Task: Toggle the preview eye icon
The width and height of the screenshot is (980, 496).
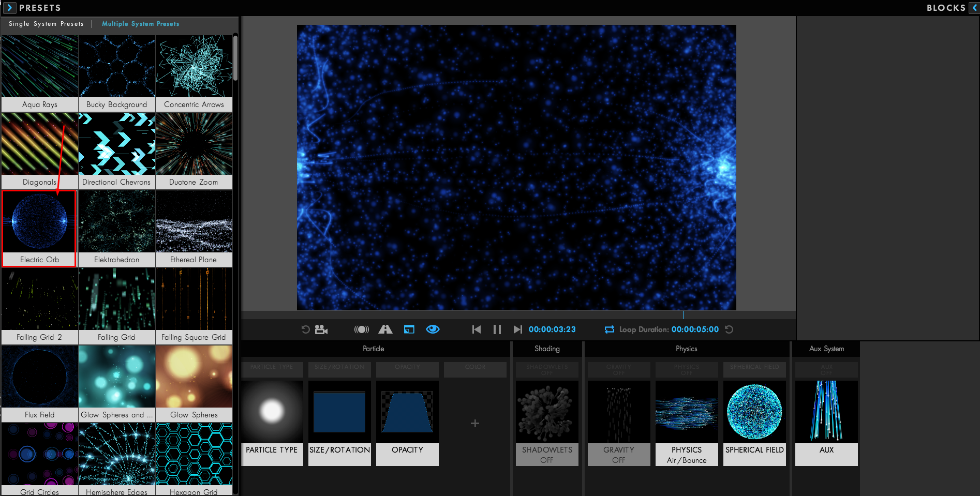Action: [433, 329]
